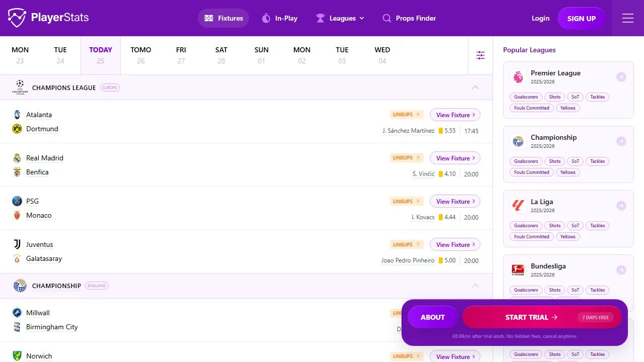This screenshot has width=644, height=362.
Task: Switch to the TODAY 25 date tab
Action: 100,55
